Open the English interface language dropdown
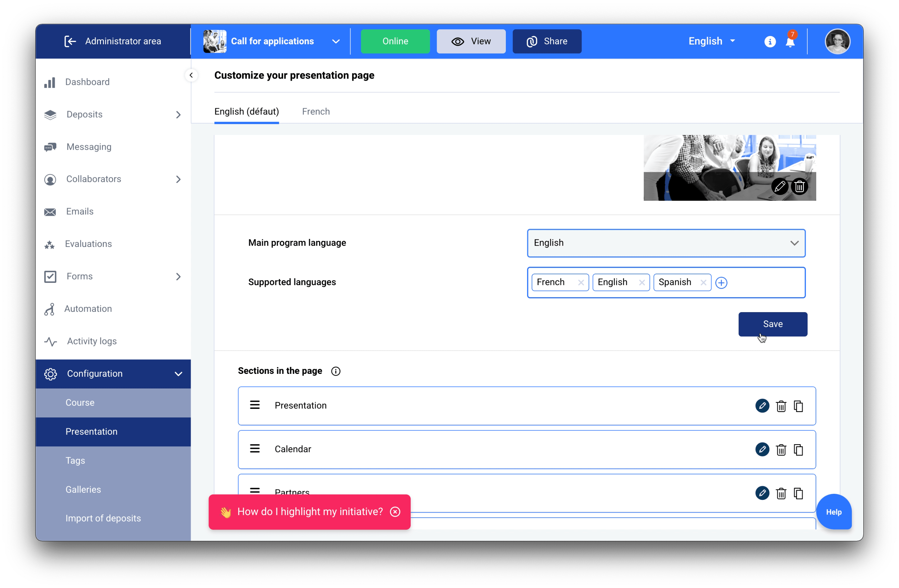Image resolution: width=899 pixels, height=588 pixels. (x=711, y=41)
